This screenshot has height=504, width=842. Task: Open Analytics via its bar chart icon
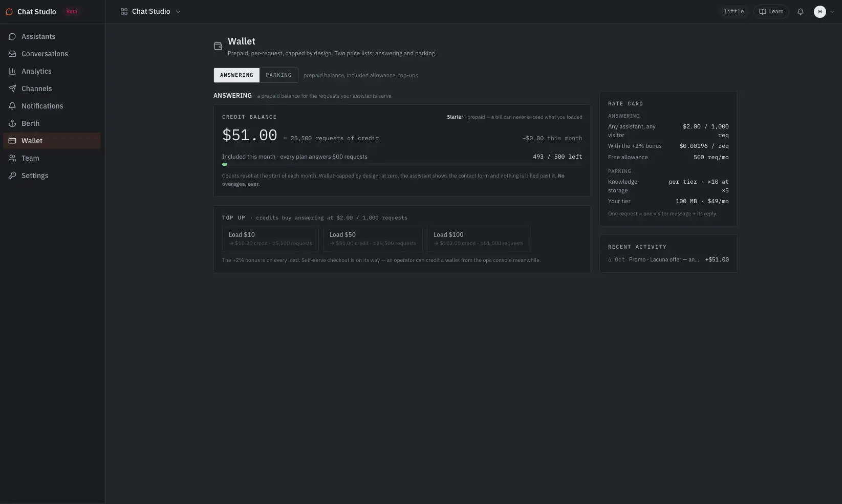tap(12, 71)
